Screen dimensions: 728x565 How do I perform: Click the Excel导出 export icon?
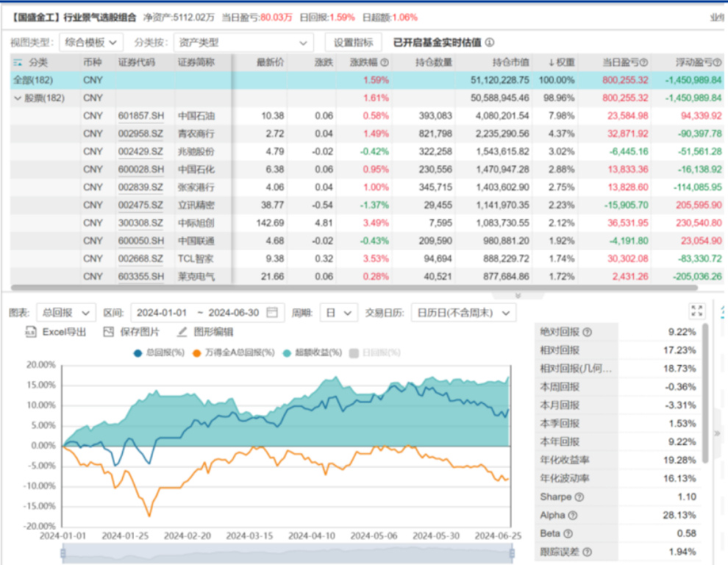(31, 333)
